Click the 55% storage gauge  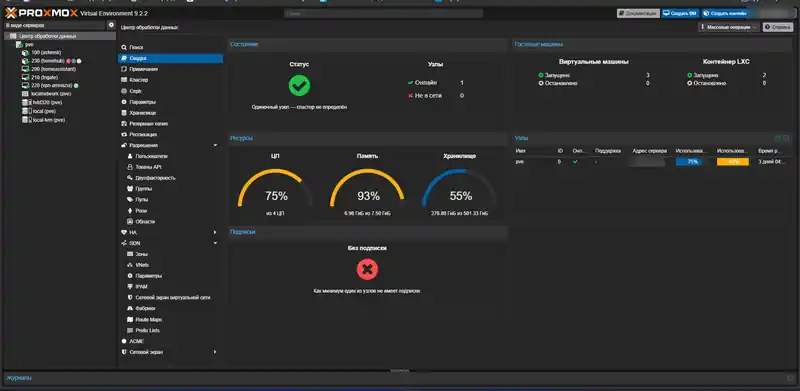coord(460,188)
